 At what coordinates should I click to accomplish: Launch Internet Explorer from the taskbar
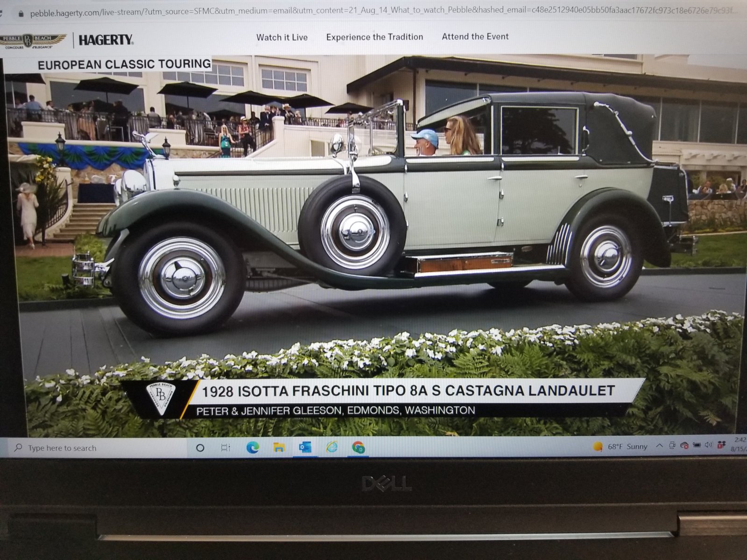[x=332, y=447]
